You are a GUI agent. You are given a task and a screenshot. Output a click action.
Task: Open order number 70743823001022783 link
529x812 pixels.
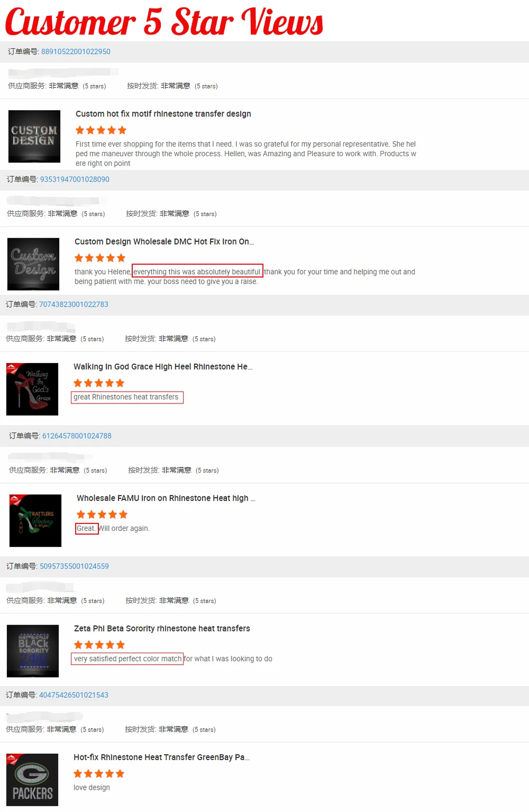point(74,304)
